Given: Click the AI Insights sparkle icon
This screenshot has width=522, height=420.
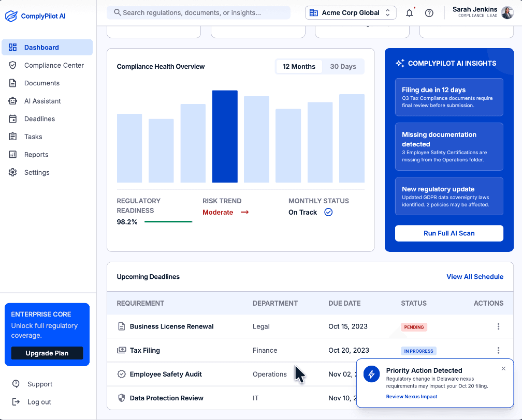Looking at the screenshot, I should (x=400, y=63).
